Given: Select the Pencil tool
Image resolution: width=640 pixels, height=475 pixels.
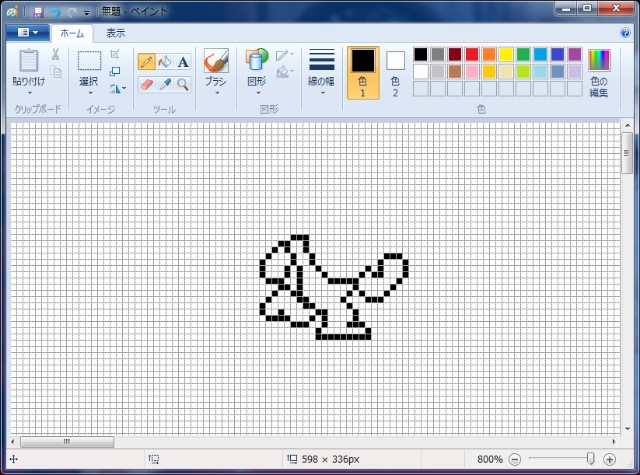Looking at the screenshot, I should (x=147, y=62).
